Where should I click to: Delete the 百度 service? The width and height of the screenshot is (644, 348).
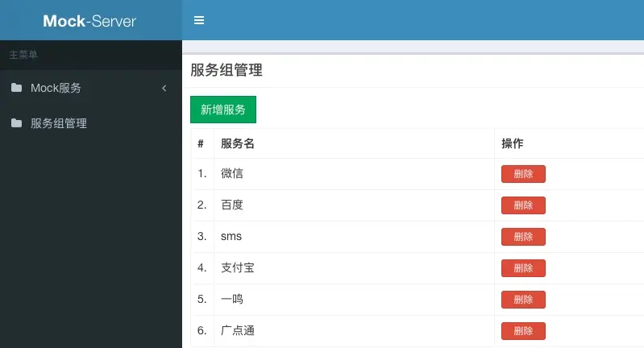coord(523,205)
